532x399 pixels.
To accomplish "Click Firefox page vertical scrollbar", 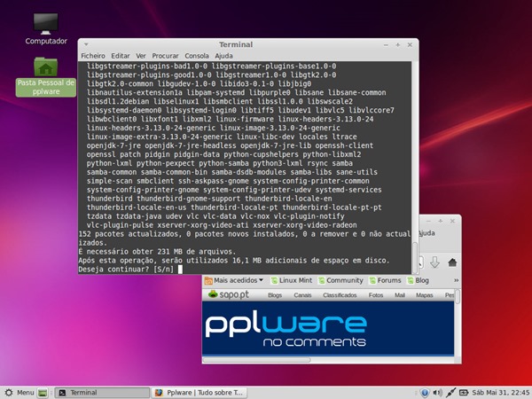I will point(458,296).
